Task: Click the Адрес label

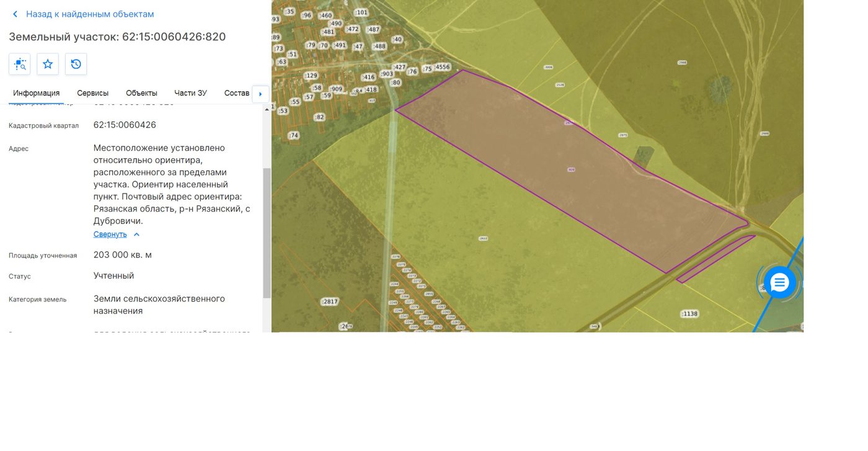Action: pos(19,149)
